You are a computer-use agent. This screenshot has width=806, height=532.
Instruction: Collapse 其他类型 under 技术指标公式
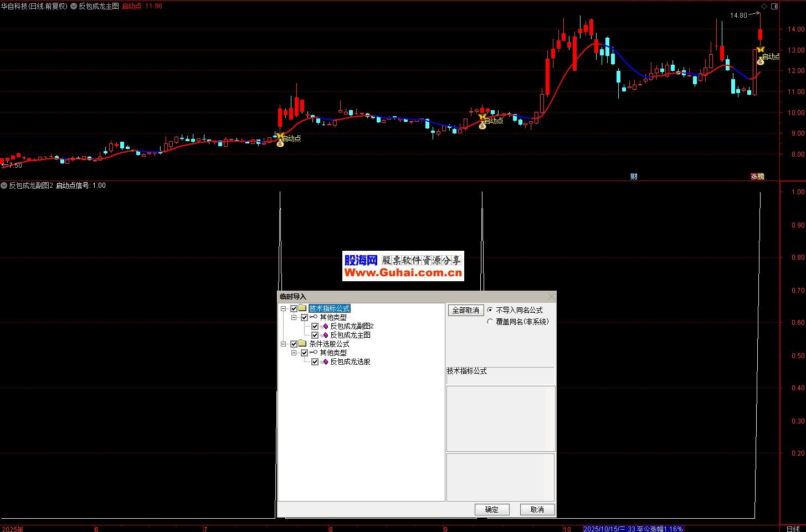point(294,317)
